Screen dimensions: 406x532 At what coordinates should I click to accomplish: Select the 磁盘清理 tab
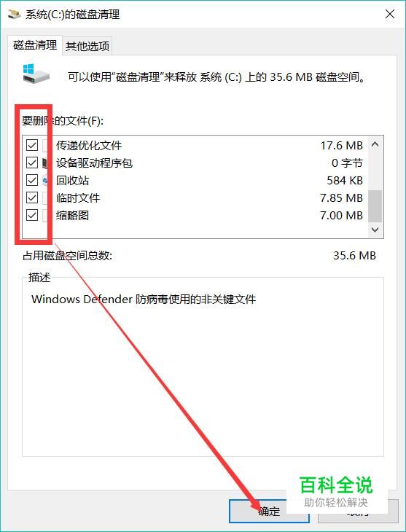point(35,44)
